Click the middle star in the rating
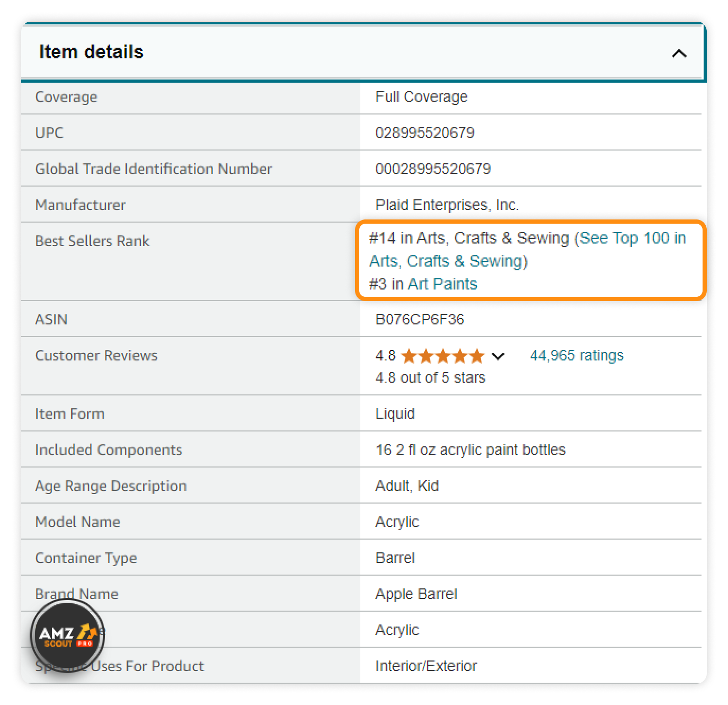Viewport: 728px width, 705px height. pos(443,356)
